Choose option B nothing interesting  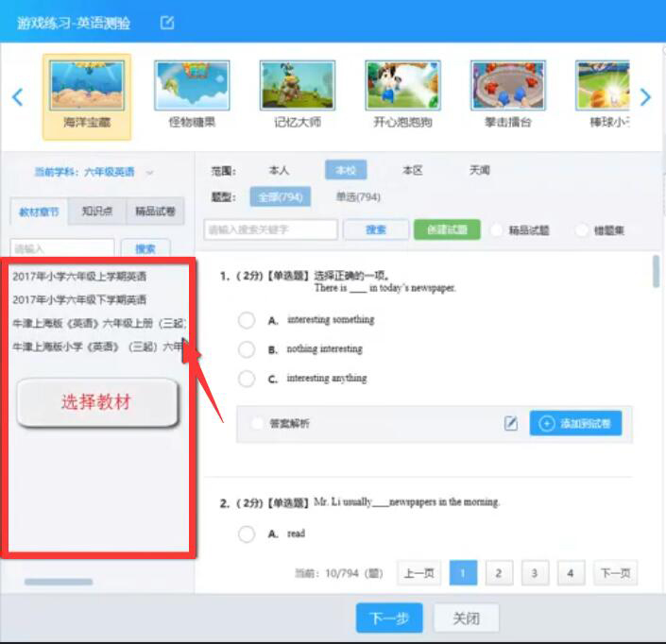pos(247,349)
